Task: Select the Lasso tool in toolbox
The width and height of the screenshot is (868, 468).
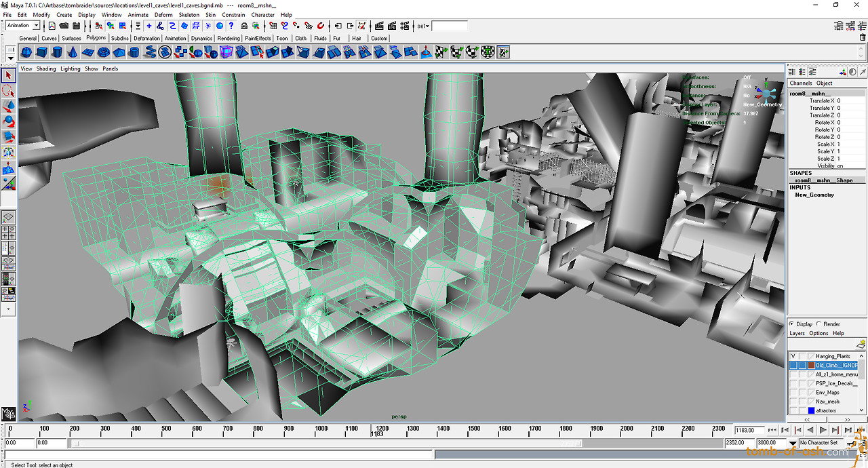Action: tap(9, 91)
